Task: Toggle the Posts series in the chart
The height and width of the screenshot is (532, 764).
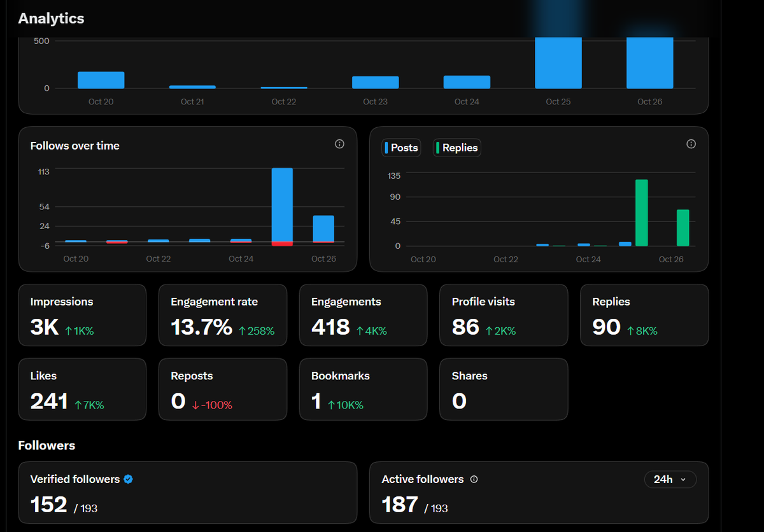Action: pos(401,148)
